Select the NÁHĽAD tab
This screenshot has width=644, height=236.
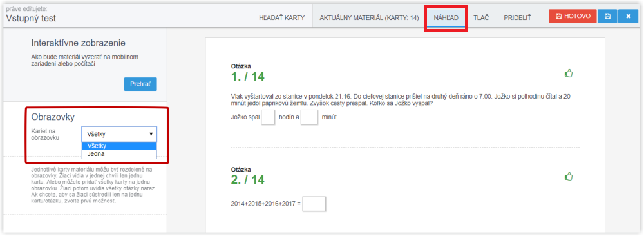446,18
